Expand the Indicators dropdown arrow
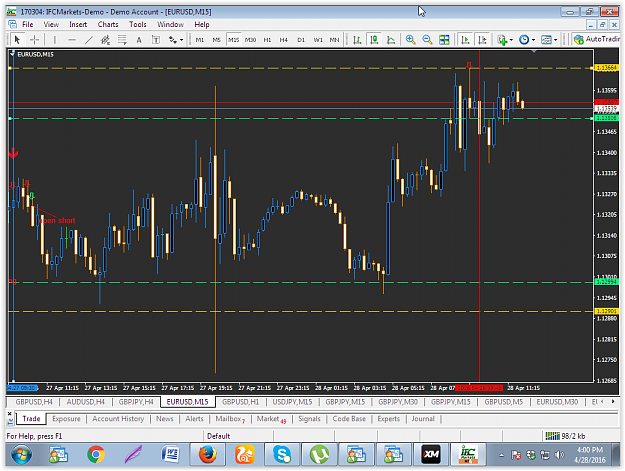The height and width of the screenshot is (471, 625). click(x=511, y=40)
